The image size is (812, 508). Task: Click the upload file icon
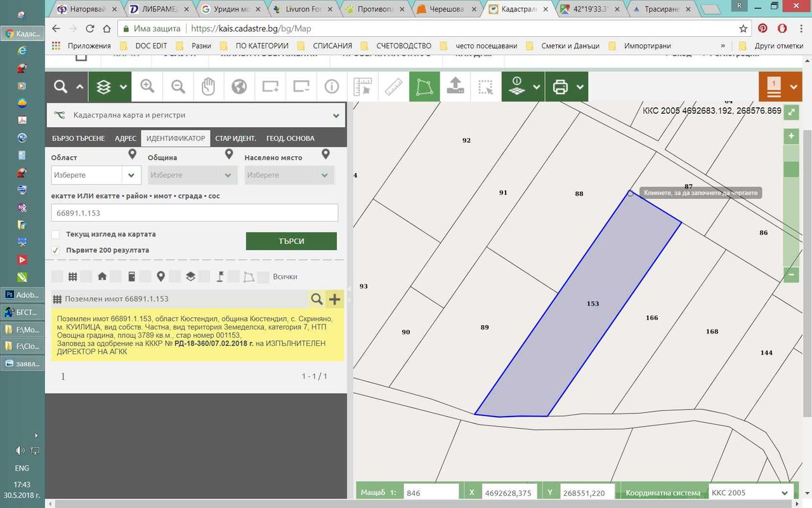click(x=455, y=87)
